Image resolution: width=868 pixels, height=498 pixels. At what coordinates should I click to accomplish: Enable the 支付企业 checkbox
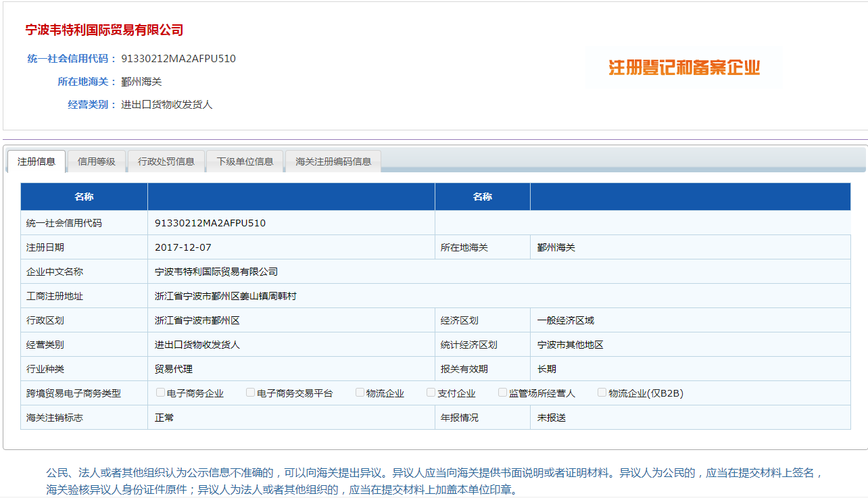(x=431, y=392)
